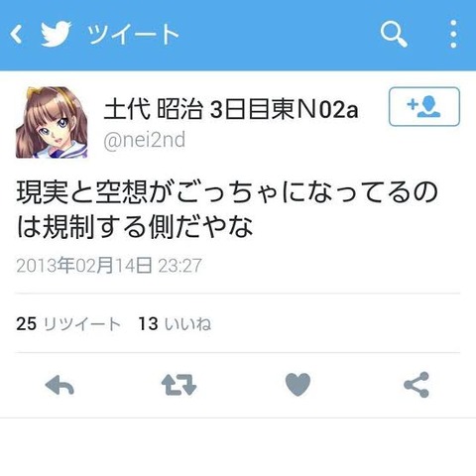Tap the tweet line starting 現実と空想が

[x=227, y=192]
